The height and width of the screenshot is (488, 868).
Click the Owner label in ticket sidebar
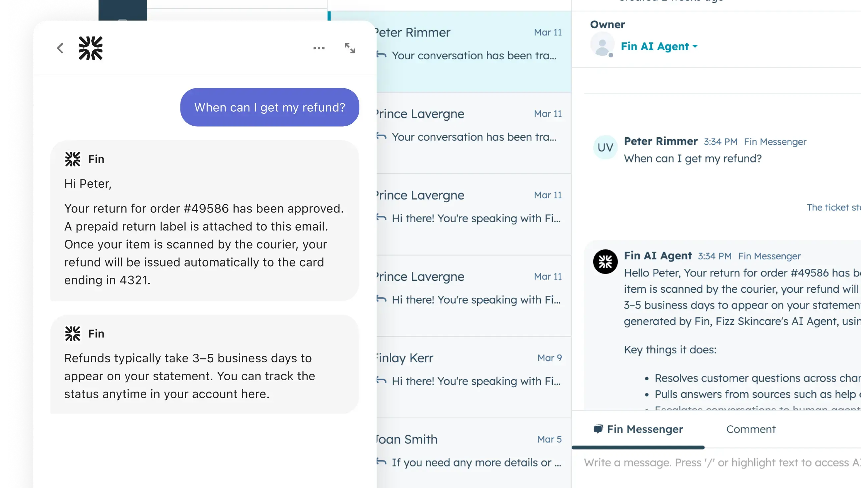coord(608,25)
